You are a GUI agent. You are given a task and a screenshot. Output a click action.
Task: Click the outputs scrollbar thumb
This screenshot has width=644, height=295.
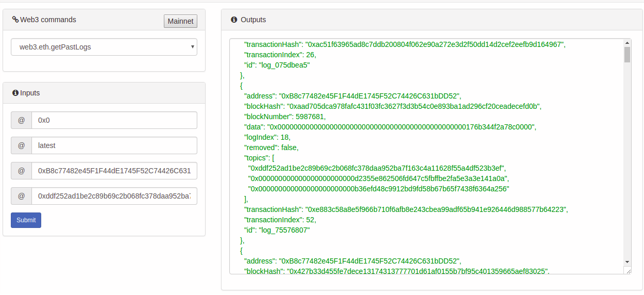(x=627, y=54)
